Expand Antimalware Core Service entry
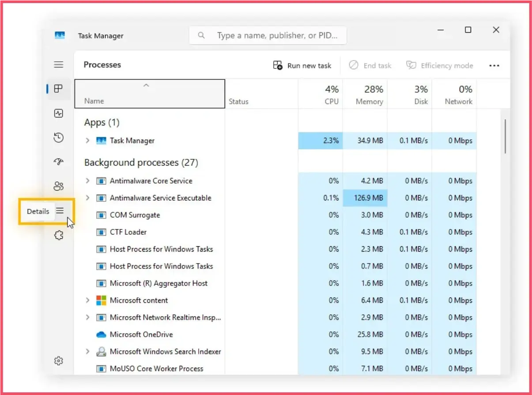This screenshot has height=395, width=532. (87, 181)
